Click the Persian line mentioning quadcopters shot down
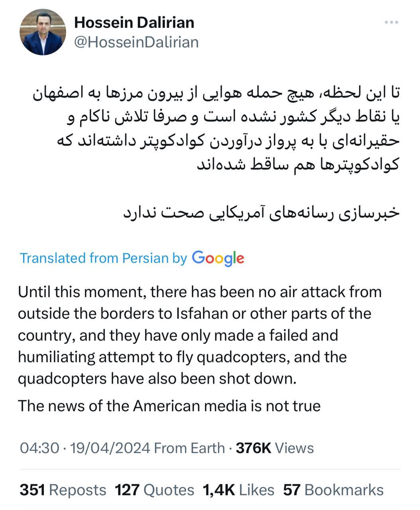Image resolution: width=420 pixels, height=510 pixels. coord(298,164)
